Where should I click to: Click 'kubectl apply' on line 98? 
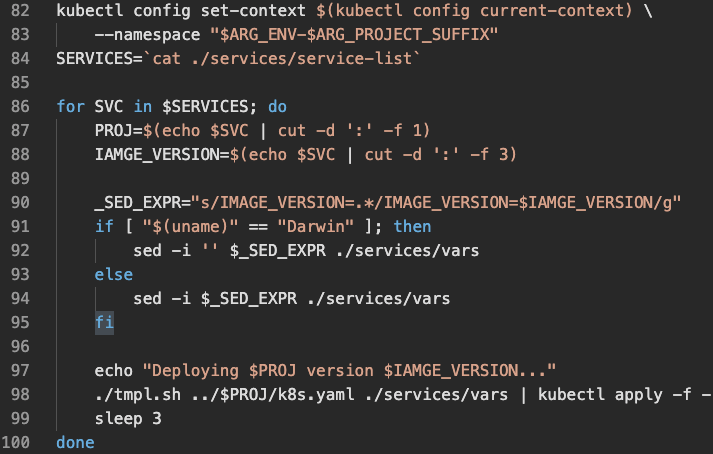(x=600, y=395)
